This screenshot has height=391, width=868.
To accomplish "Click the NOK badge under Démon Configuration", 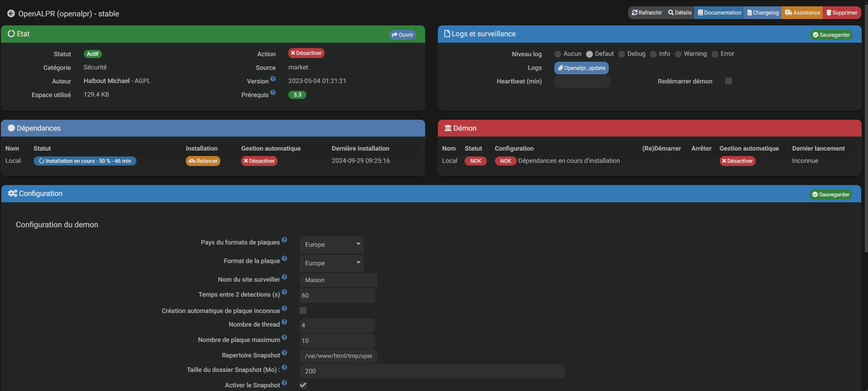I will [505, 161].
